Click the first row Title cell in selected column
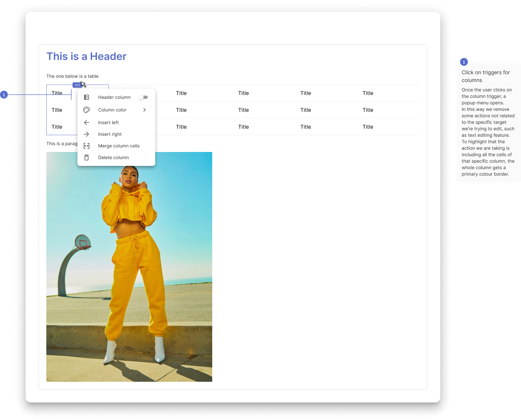This screenshot has height=420, width=521. 57,93
